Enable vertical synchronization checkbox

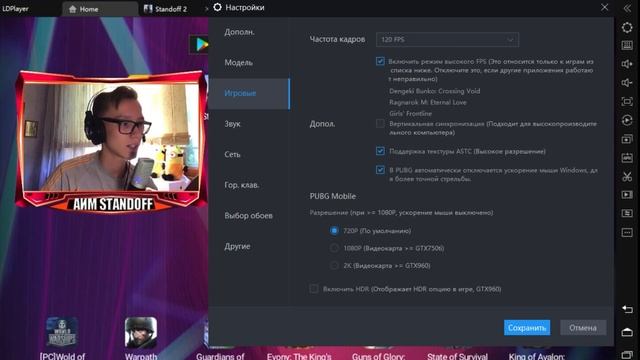[x=380, y=123]
